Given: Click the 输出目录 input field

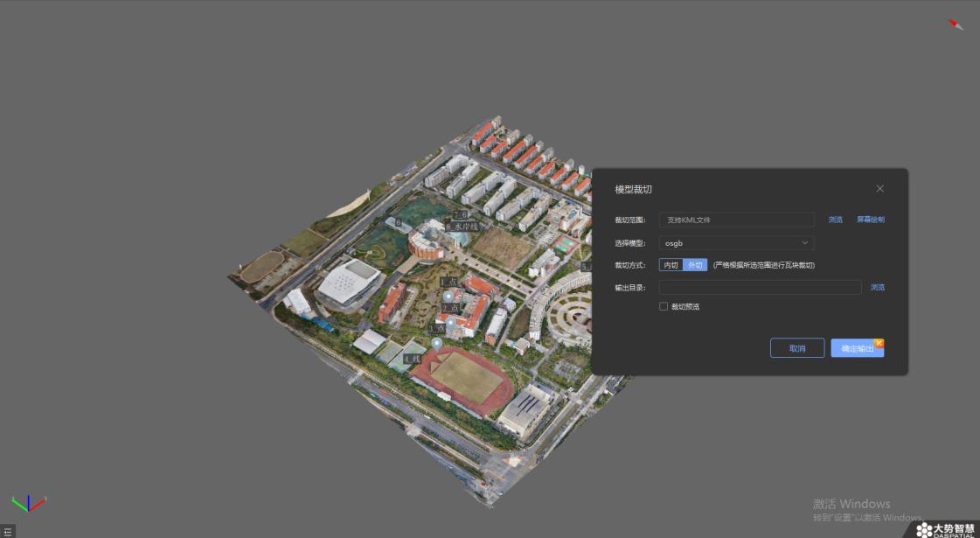Looking at the screenshot, I should (x=760, y=287).
